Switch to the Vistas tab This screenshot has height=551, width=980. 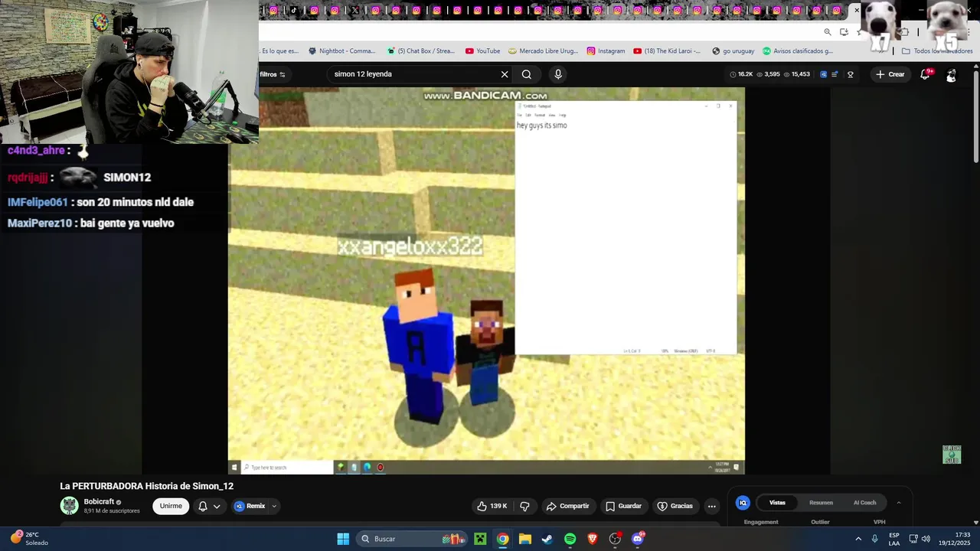(777, 503)
